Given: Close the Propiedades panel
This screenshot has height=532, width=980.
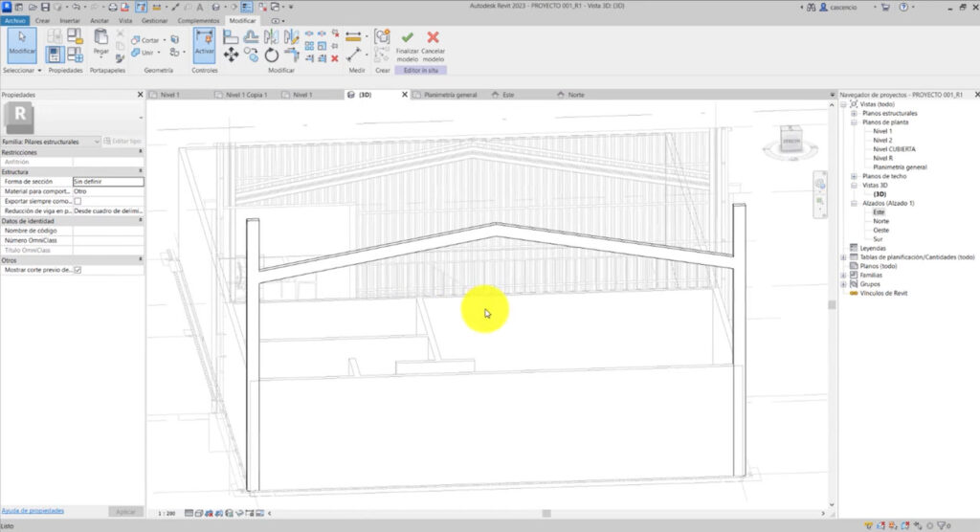Looking at the screenshot, I should (140, 95).
